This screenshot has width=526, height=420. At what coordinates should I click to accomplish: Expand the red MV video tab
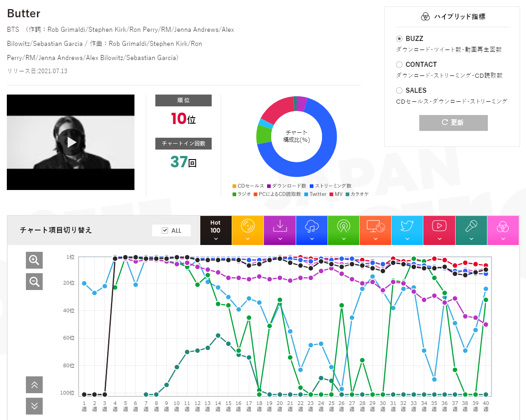tap(439, 230)
